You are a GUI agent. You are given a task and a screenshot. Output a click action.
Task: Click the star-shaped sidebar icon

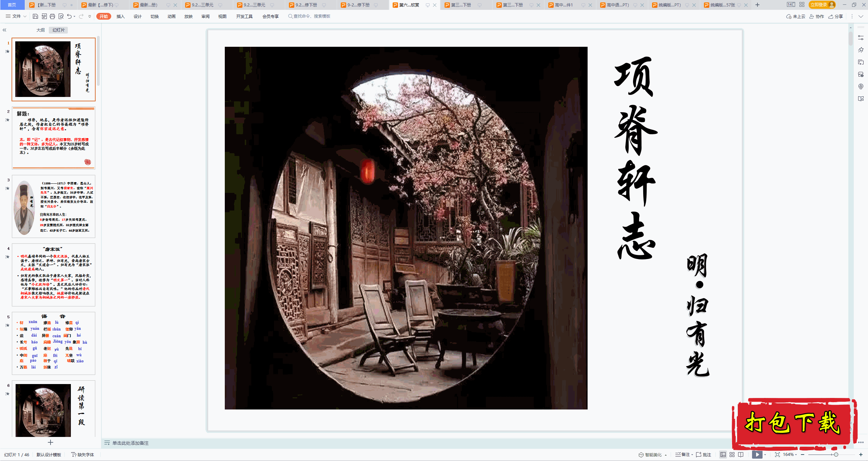(x=861, y=50)
